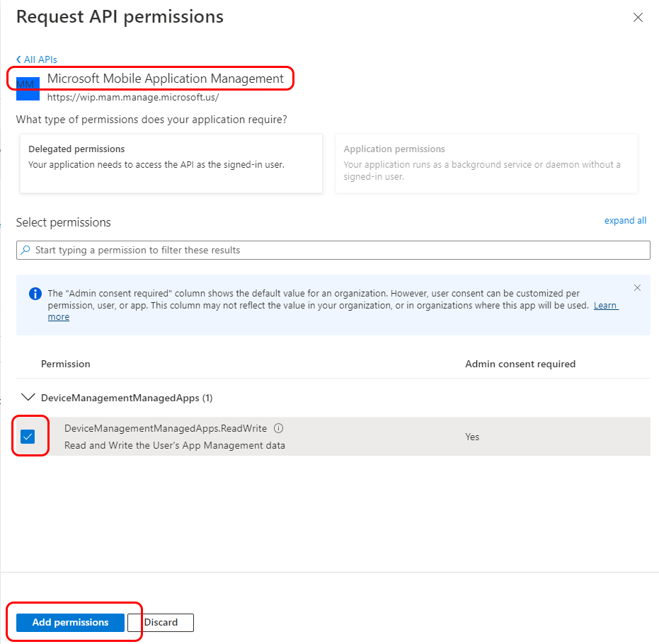Expand the permissions list via the group chevron

[28, 397]
